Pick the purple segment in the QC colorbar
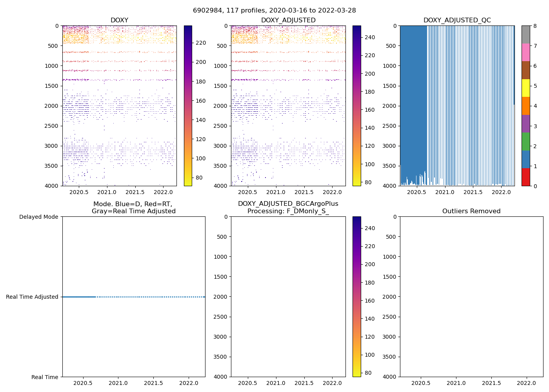This screenshot has width=549, height=392. click(525, 123)
